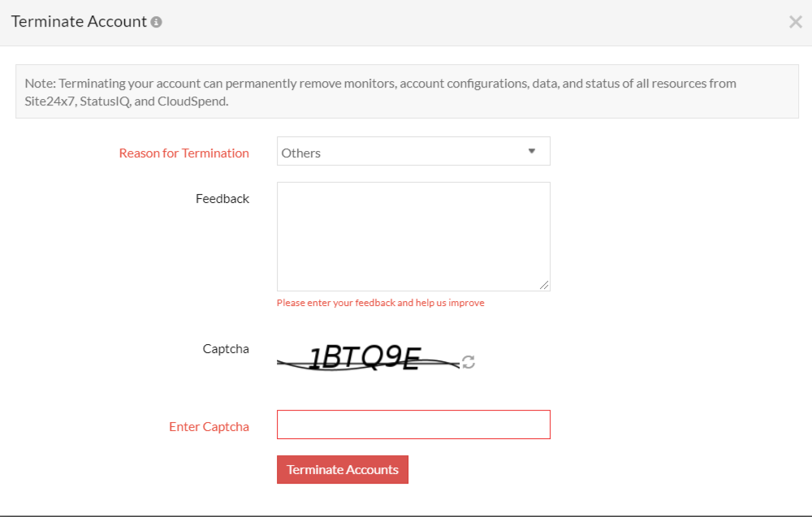Refresh the captcha image
Image resolution: width=812 pixels, height=517 pixels.
(x=468, y=362)
